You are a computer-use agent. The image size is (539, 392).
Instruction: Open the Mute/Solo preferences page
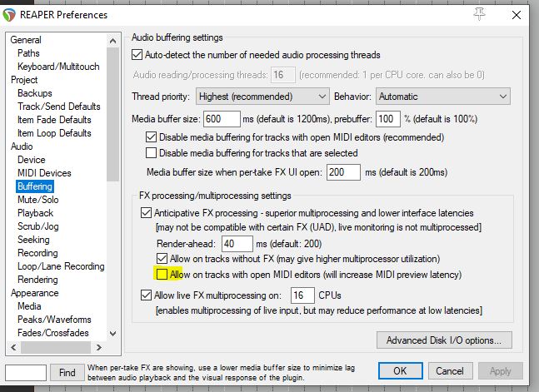(37, 200)
